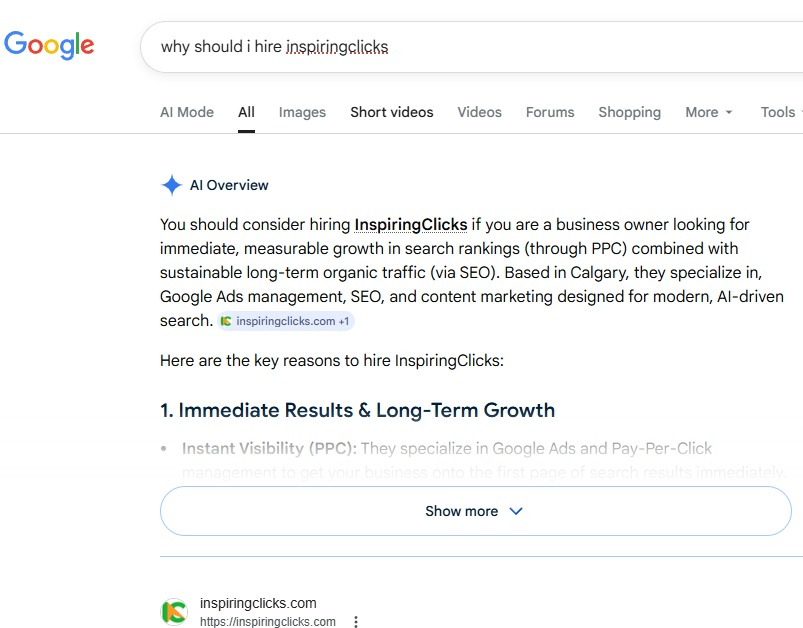Open the inspiringclicks.com +1 source chip
This screenshot has height=628, width=803.
coord(286,321)
